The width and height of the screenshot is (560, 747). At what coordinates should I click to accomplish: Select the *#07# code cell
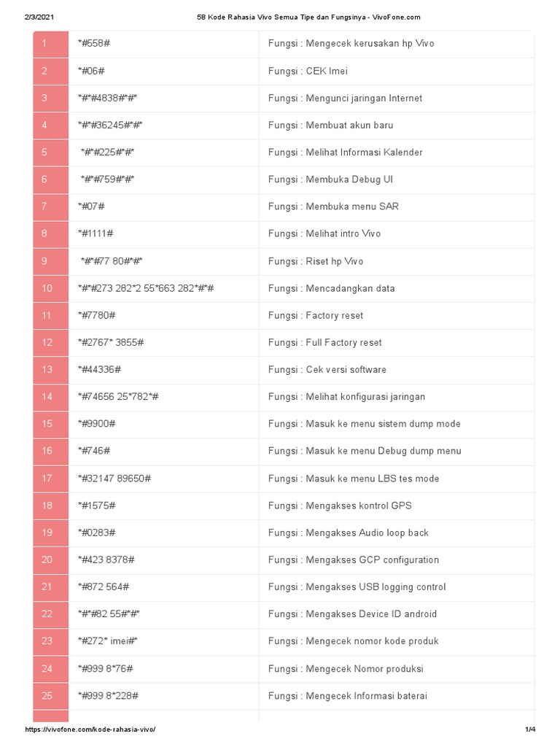coord(91,206)
